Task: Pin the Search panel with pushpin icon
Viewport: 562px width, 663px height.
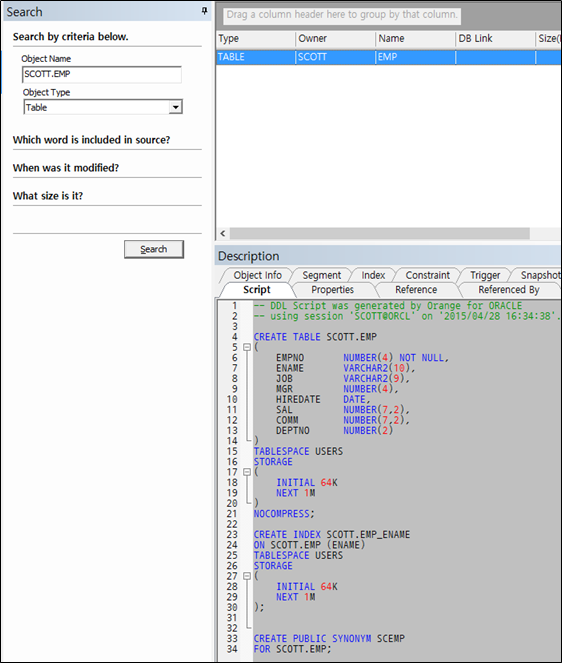Action: [204, 11]
